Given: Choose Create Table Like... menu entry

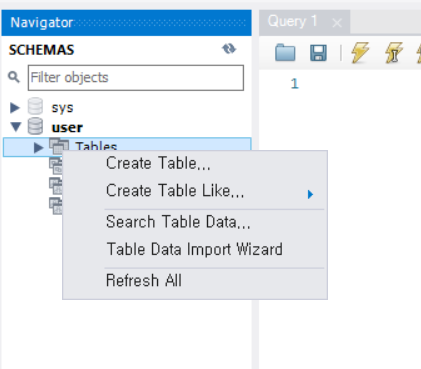Looking at the screenshot, I should pyautogui.click(x=195, y=191).
